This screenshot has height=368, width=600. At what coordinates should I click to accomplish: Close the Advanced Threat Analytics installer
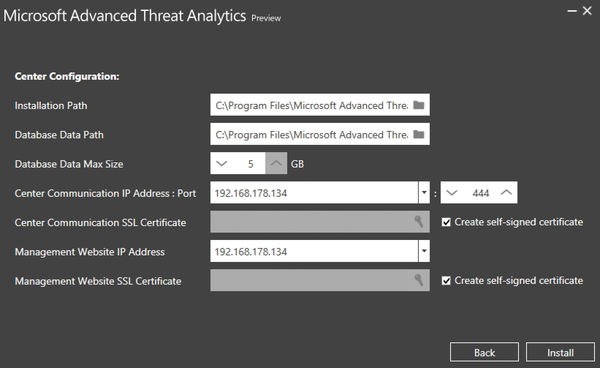[x=587, y=11]
